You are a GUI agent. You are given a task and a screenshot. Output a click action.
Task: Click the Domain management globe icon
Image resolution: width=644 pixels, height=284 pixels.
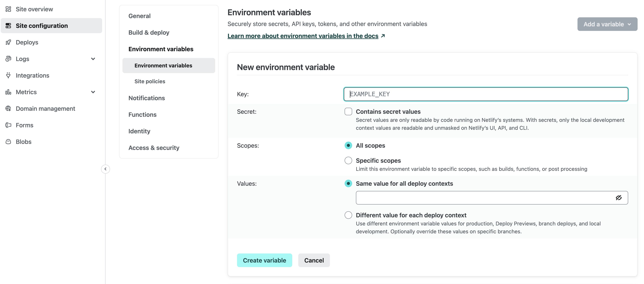(8, 108)
